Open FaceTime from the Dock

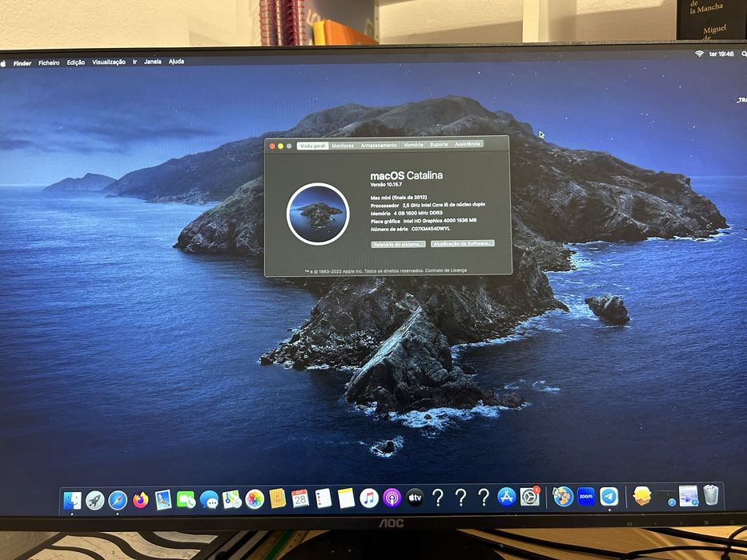pyautogui.click(x=186, y=499)
